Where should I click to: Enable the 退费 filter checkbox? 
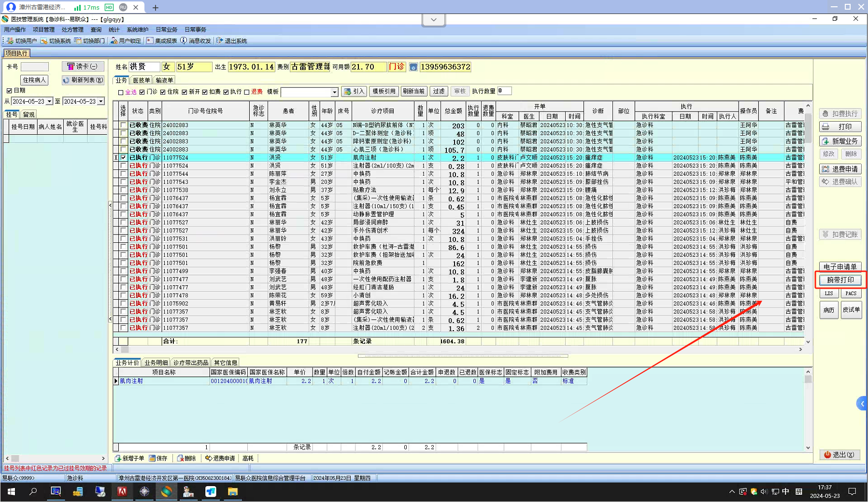(247, 92)
